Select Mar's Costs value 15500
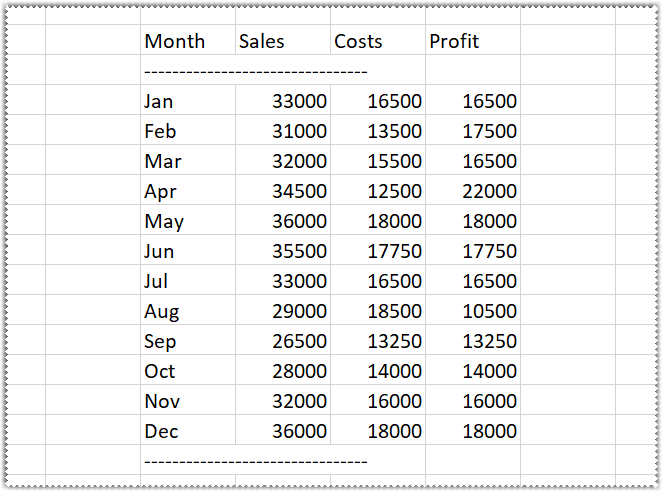The width and height of the screenshot is (663, 493). pyautogui.click(x=394, y=161)
